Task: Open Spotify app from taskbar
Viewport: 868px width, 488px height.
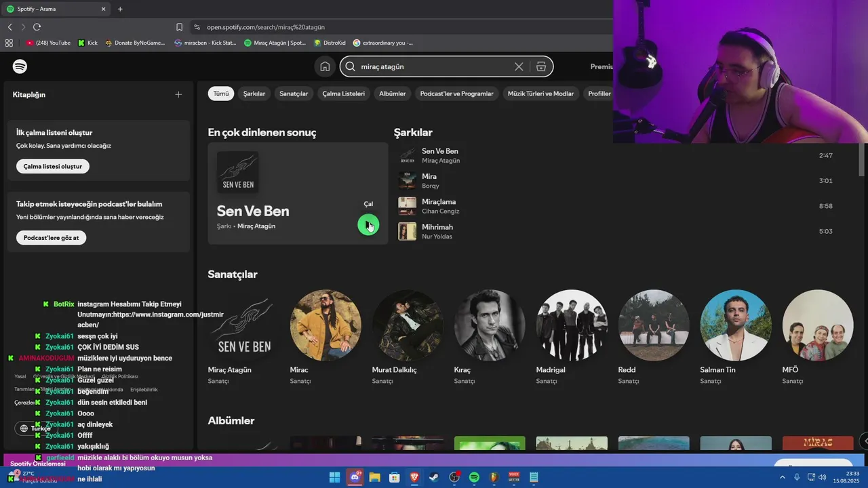Action: [x=474, y=477]
